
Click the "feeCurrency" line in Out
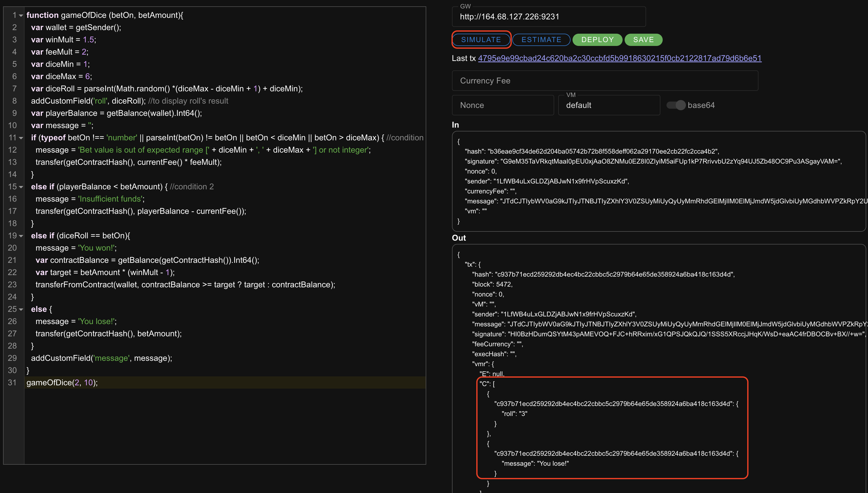pyautogui.click(x=498, y=344)
